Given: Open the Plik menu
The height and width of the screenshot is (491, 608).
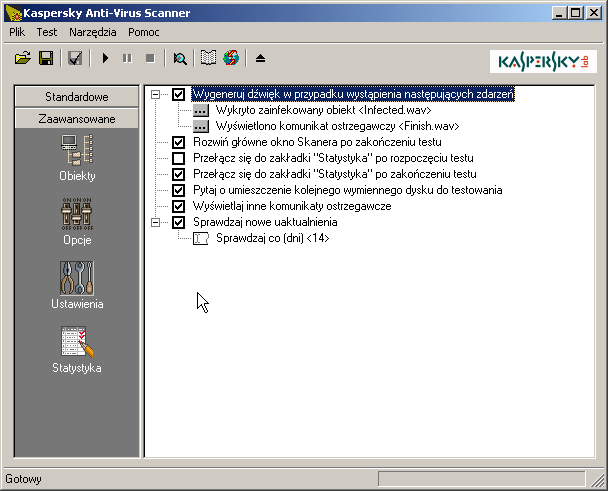Looking at the screenshot, I should [x=17, y=32].
